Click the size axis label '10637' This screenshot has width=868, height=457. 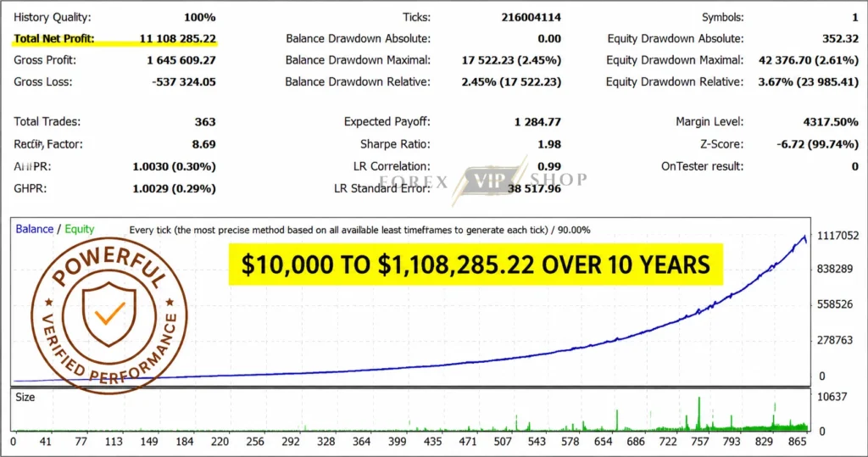(x=832, y=397)
